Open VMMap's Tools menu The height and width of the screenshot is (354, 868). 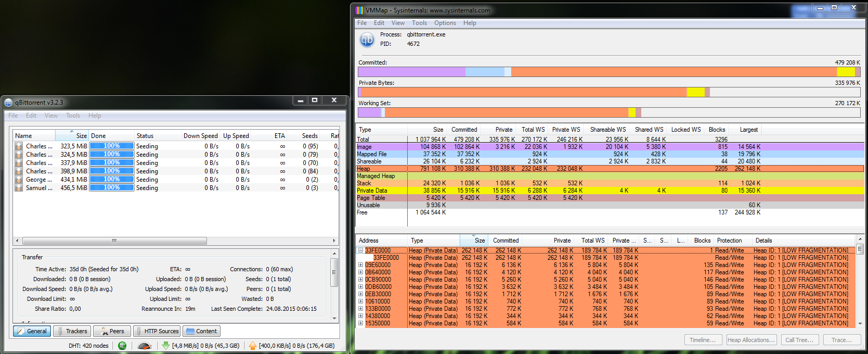pyautogui.click(x=419, y=23)
